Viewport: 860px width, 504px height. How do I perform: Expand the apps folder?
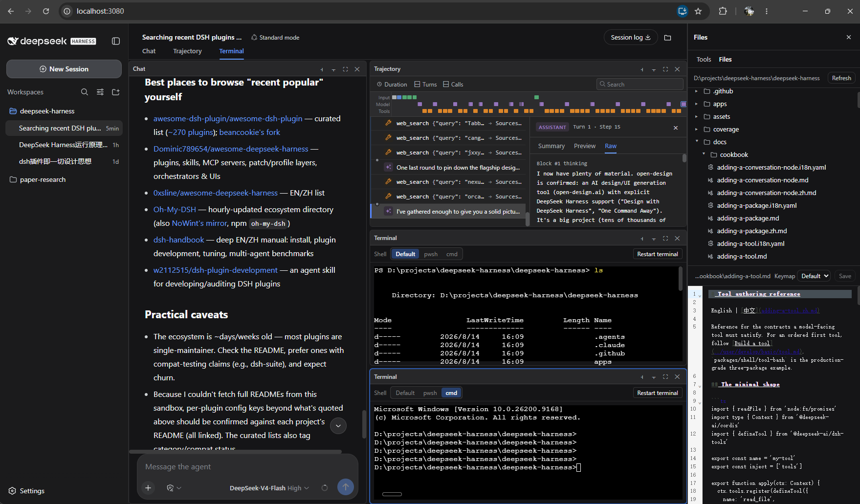tap(697, 104)
